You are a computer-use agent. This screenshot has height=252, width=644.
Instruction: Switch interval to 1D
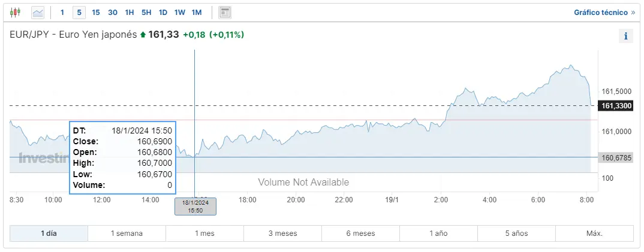(x=163, y=13)
